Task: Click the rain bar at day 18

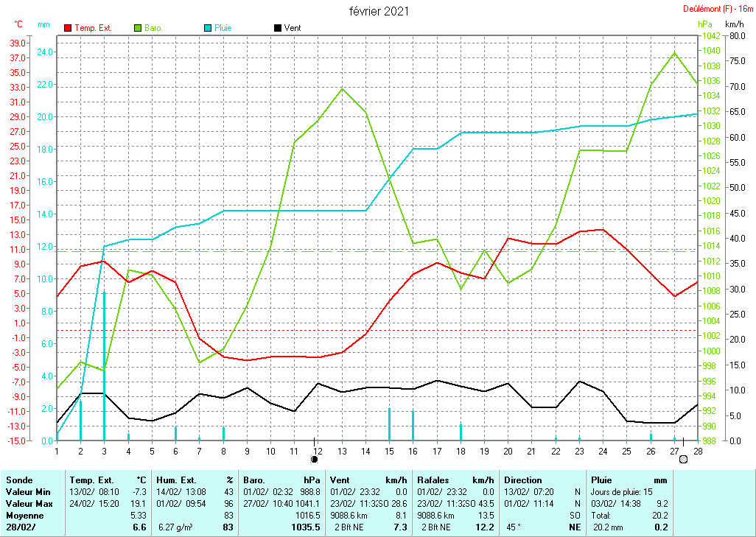Action: [461, 432]
